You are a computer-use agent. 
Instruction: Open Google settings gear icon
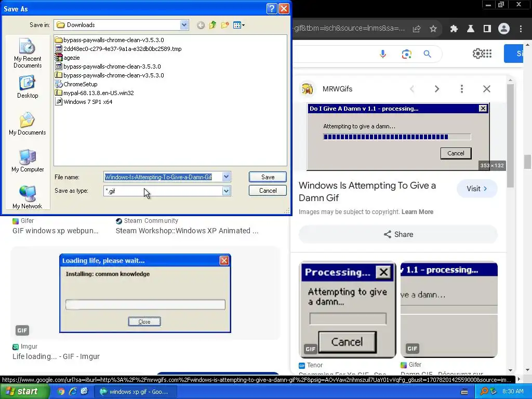tap(477, 54)
